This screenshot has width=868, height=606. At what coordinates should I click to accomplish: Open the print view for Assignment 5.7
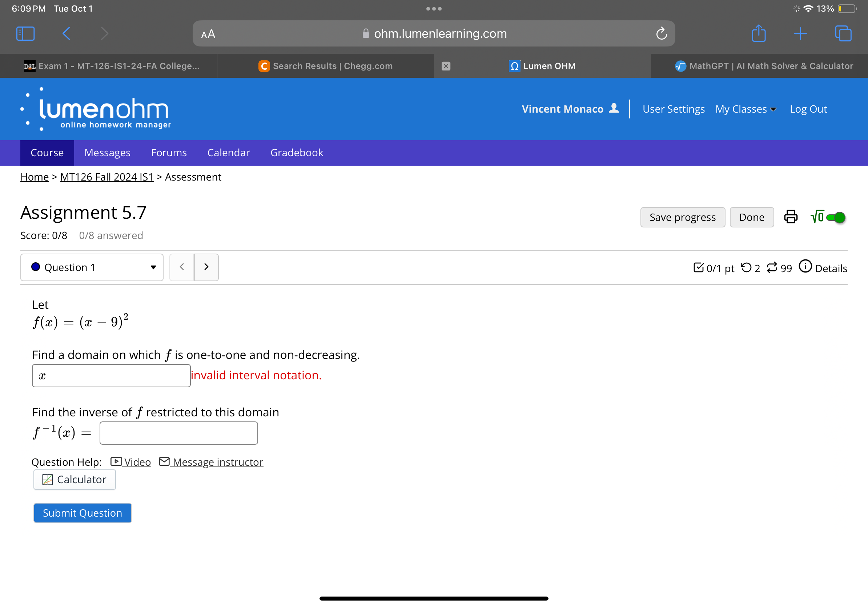pos(790,217)
